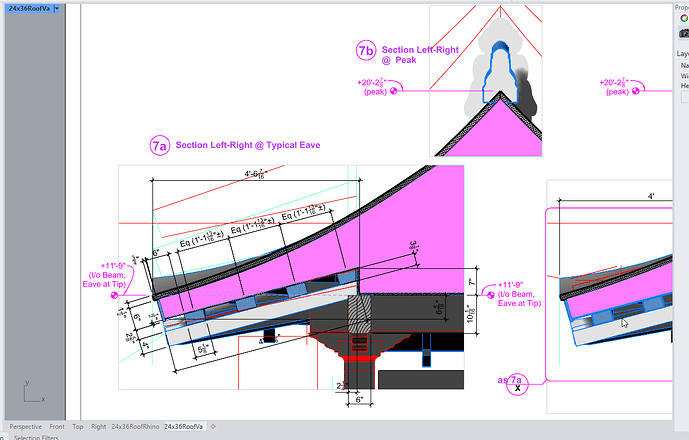The width and height of the screenshot is (689, 440).
Task: Click the left eave elevation datum marker
Action: [115, 295]
